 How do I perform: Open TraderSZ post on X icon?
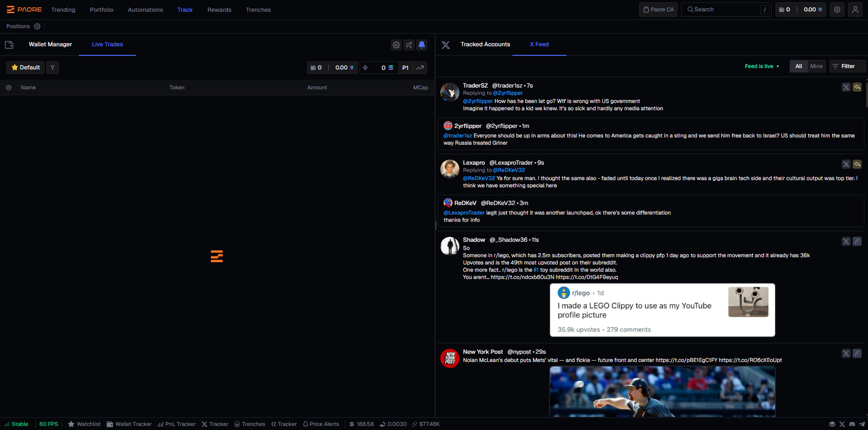coord(846,87)
